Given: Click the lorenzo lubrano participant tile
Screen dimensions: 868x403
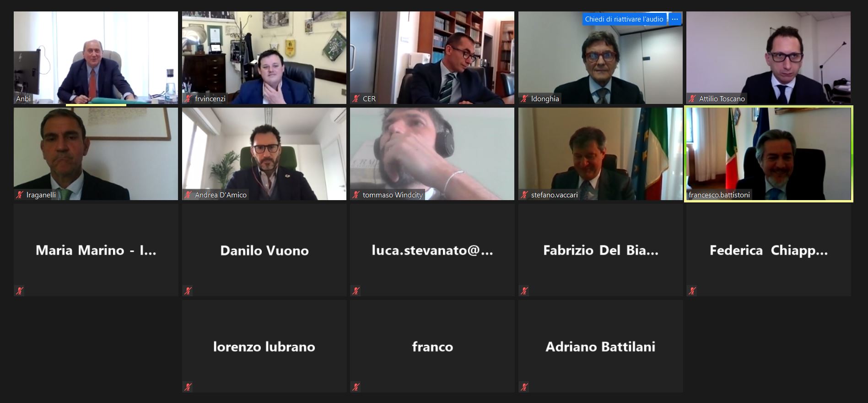Looking at the screenshot, I should pyautogui.click(x=264, y=346).
